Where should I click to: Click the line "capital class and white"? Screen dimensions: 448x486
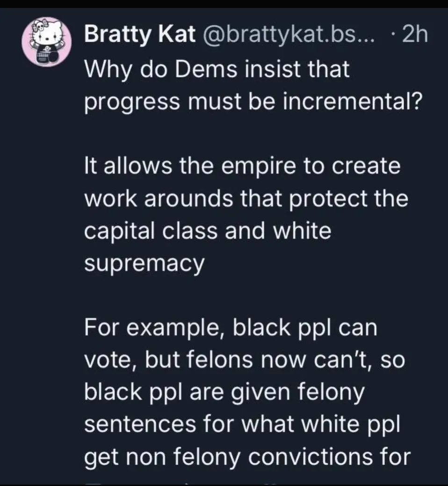pos(208,232)
